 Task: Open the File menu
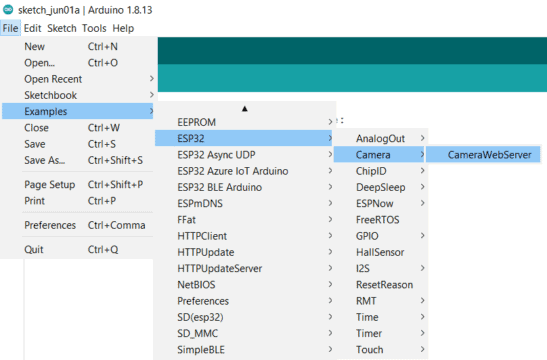(10, 28)
